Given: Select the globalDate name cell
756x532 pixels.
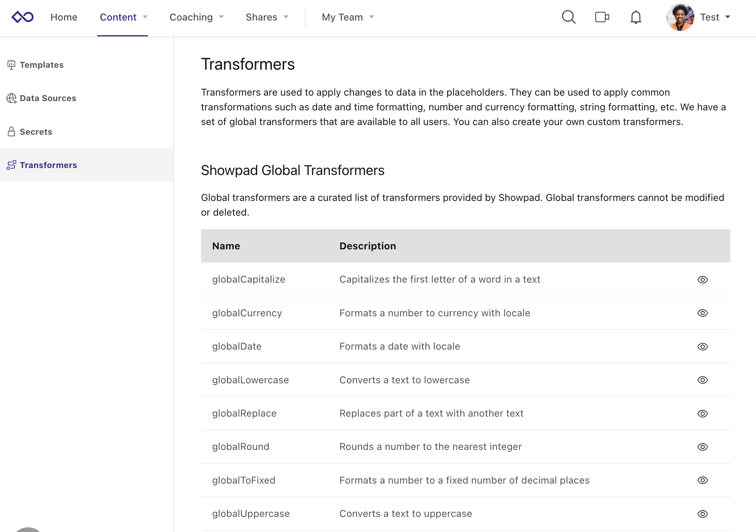Looking at the screenshot, I should coord(237,346).
